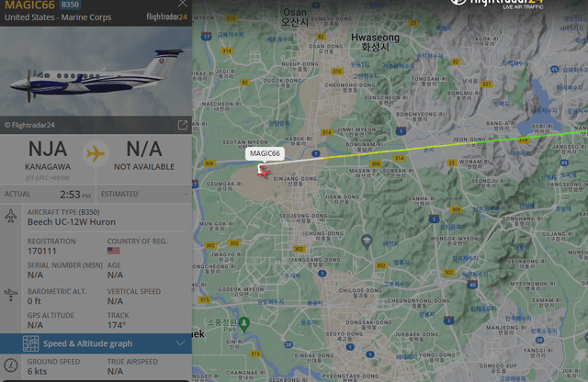Select the NJA Kanagawa origin airport
The height and width of the screenshot is (382, 588).
pos(48,155)
